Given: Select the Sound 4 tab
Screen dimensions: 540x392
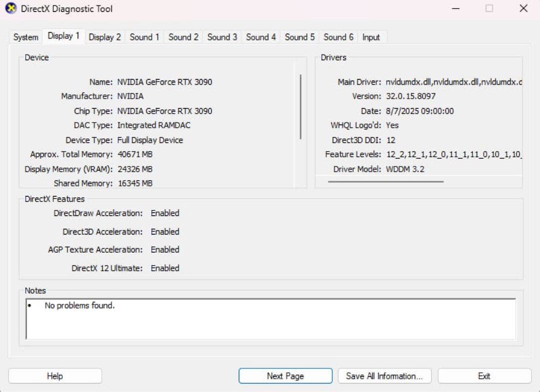Looking at the screenshot, I should click(x=260, y=36).
